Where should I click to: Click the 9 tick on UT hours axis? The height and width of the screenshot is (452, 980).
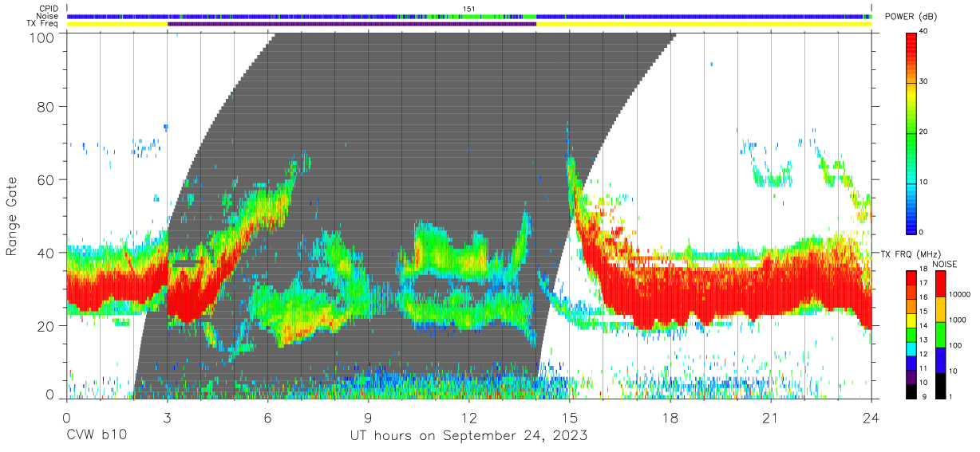click(368, 417)
